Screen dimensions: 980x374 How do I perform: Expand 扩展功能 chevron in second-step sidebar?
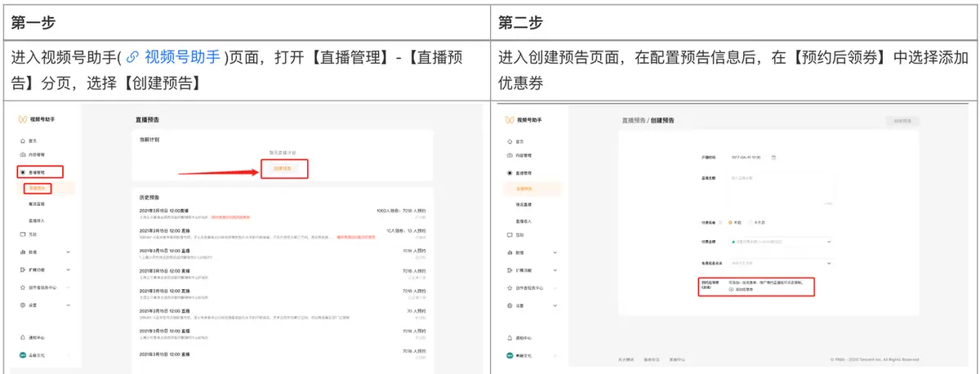pos(556,269)
